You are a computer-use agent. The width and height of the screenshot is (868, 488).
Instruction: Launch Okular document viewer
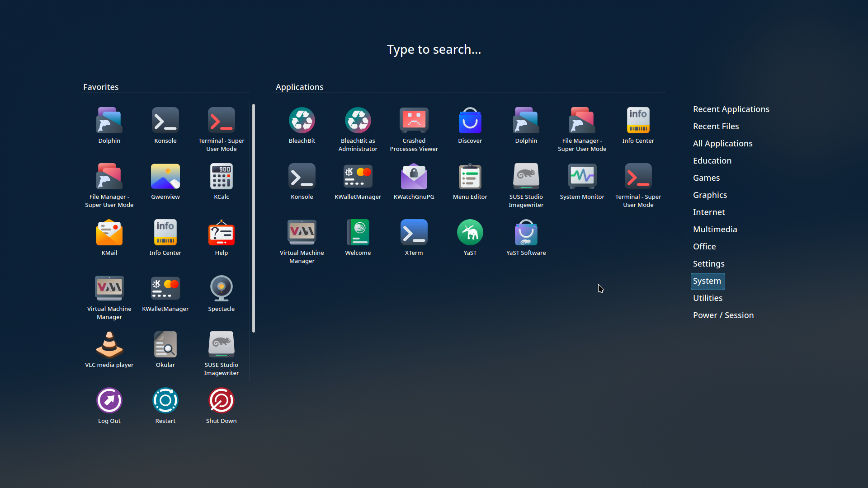click(x=165, y=350)
